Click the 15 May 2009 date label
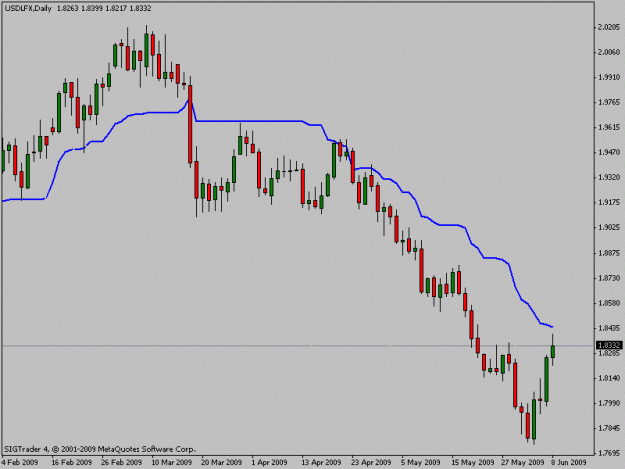625x469 pixels. (x=473, y=463)
